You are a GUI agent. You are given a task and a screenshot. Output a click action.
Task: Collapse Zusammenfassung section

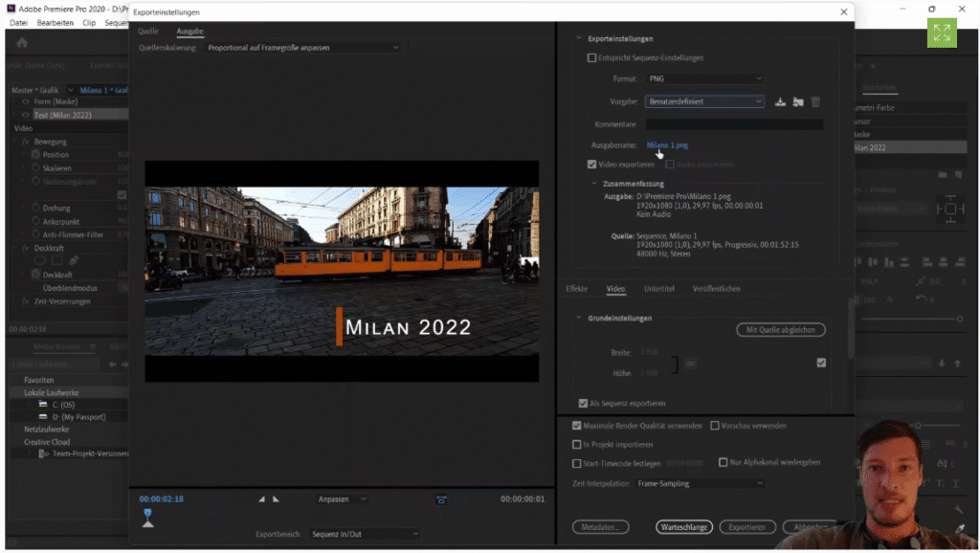[594, 184]
